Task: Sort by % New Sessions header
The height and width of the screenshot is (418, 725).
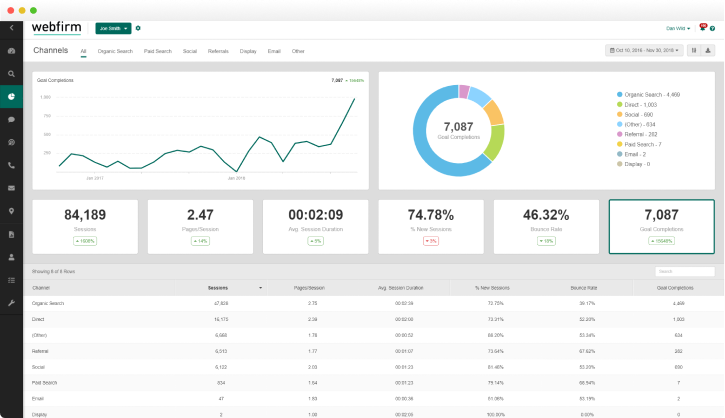Action: (x=492, y=288)
